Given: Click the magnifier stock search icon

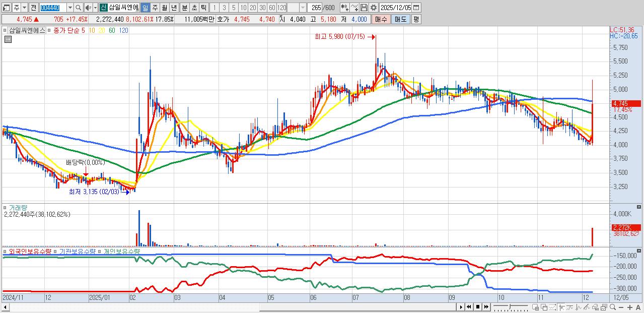Looking at the screenshot, I should click(x=79, y=8).
